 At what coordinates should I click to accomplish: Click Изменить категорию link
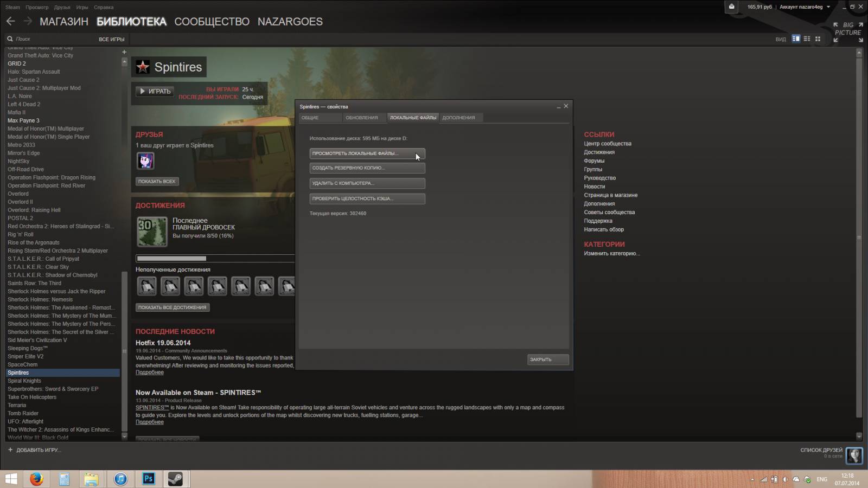tap(612, 254)
